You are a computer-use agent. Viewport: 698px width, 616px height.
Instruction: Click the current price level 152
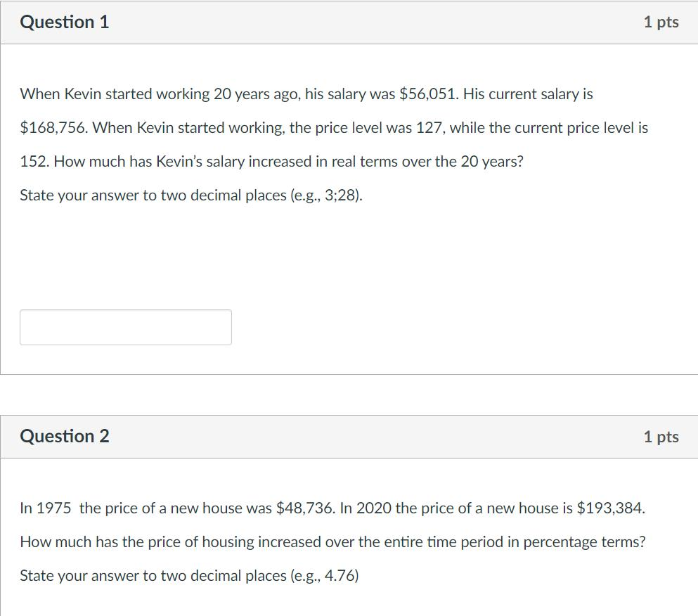[32, 161]
